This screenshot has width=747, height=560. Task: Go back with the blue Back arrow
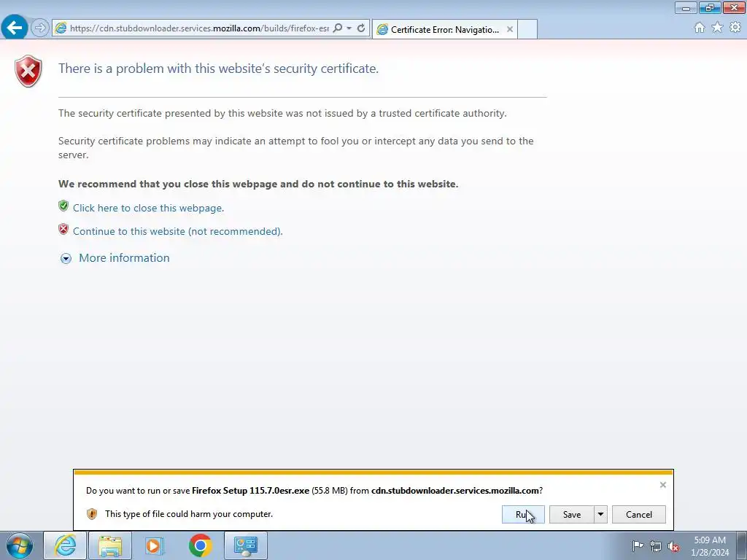coord(15,27)
